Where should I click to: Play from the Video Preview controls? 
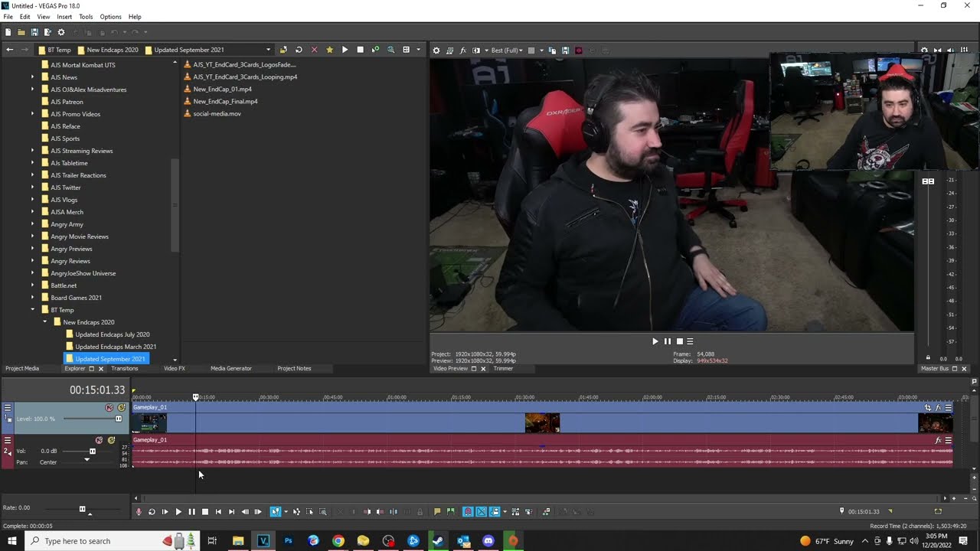point(655,341)
